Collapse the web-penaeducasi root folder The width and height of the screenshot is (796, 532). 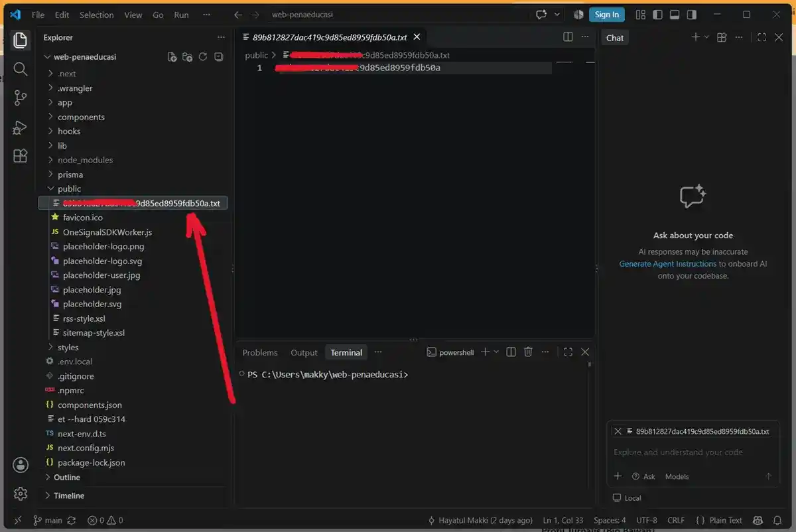point(84,57)
